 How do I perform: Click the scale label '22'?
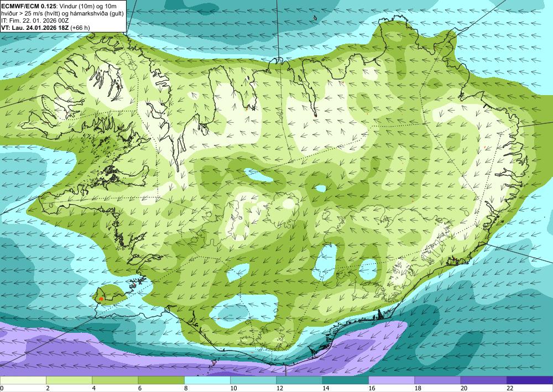click(510, 389)
